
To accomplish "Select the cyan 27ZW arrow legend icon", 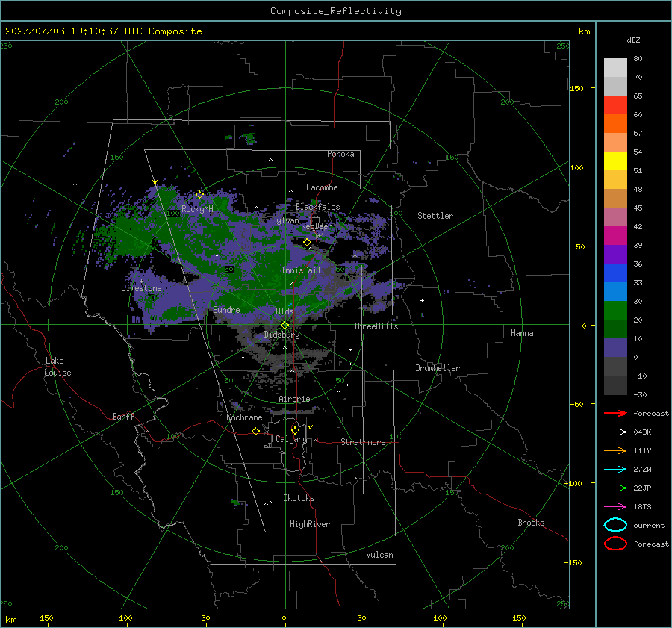I will pyautogui.click(x=615, y=470).
